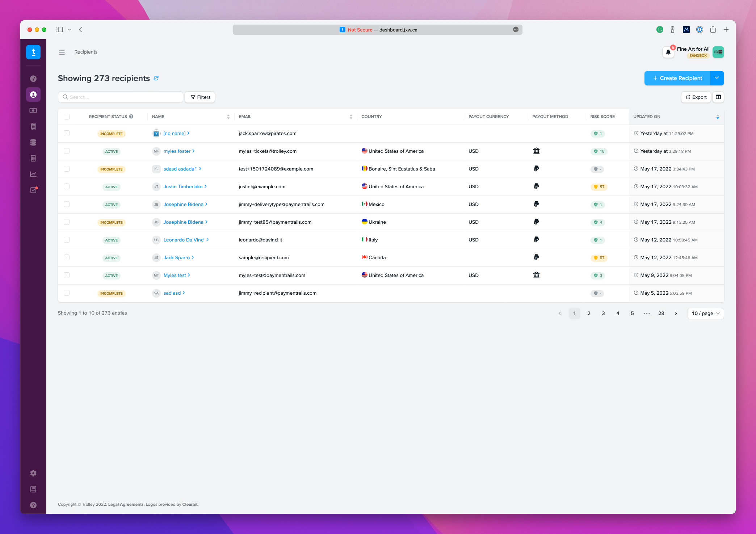Image resolution: width=756 pixels, height=534 pixels.
Task: Click the hamburger menu icon
Action: [62, 52]
